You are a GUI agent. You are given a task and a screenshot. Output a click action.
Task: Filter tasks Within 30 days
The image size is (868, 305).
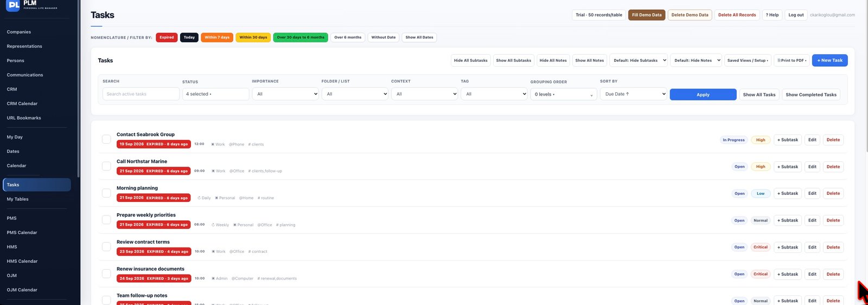coord(253,37)
